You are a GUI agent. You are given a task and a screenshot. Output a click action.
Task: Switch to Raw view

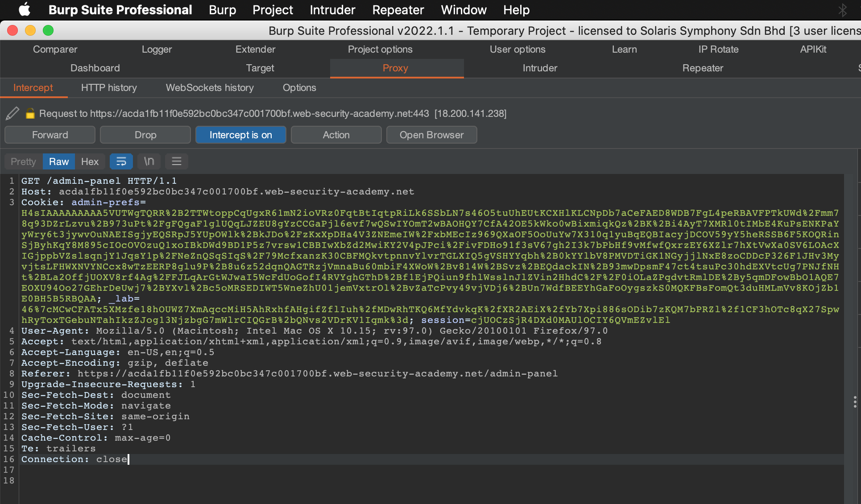[59, 161]
